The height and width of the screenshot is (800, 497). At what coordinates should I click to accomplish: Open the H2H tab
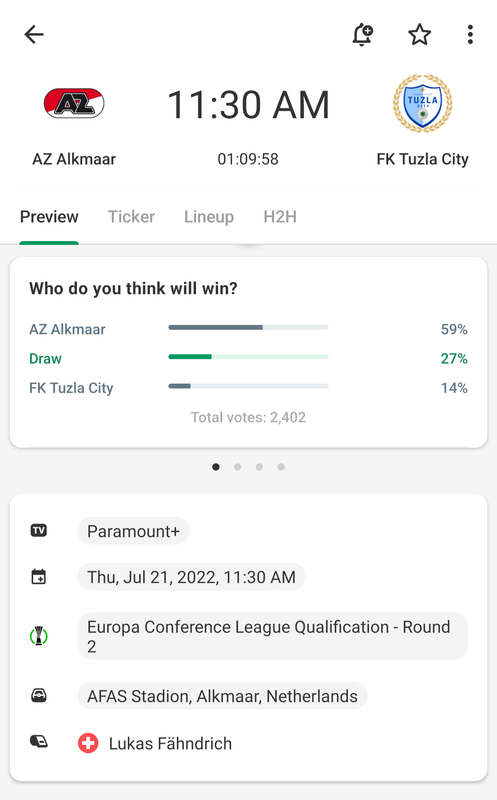pos(280,217)
